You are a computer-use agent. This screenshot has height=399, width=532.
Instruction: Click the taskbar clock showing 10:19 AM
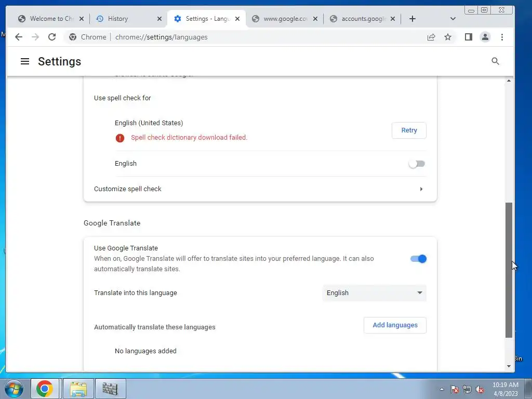coord(505,389)
